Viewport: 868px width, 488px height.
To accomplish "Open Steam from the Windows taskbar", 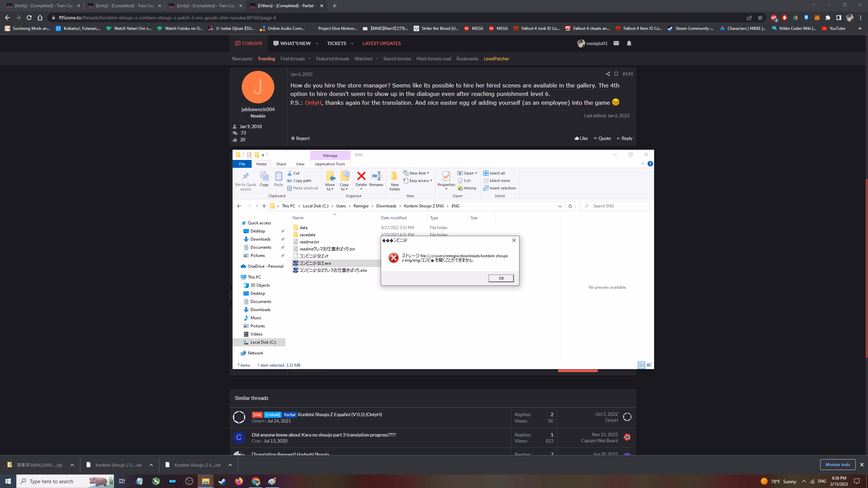I will click(x=222, y=481).
